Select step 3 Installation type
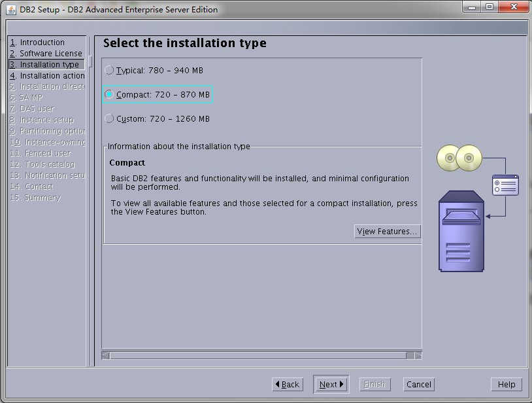 click(46, 65)
